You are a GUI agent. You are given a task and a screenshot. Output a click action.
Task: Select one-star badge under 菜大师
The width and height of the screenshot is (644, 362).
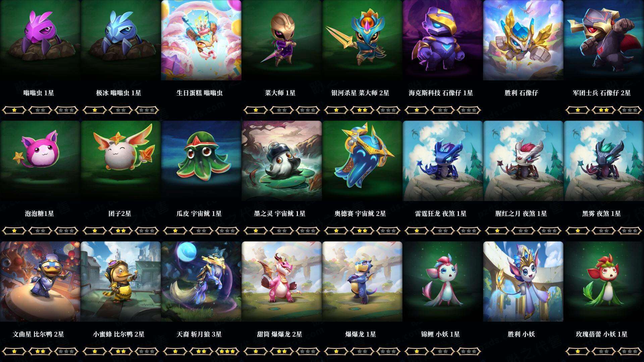point(256,110)
